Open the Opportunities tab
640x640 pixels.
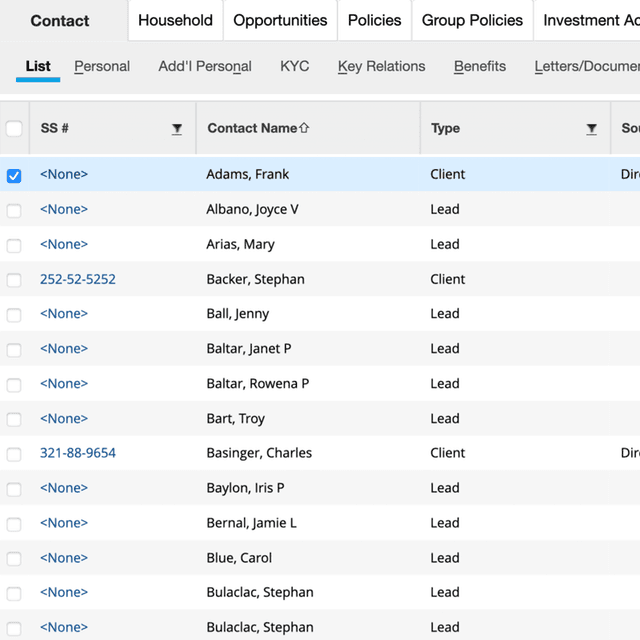pyautogui.click(x=280, y=20)
